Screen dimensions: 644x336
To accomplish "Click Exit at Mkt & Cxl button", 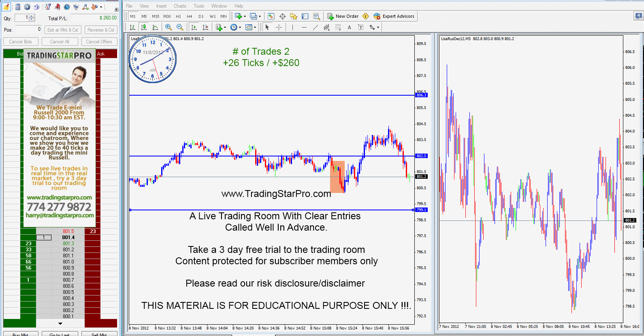I will coord(62,30).
